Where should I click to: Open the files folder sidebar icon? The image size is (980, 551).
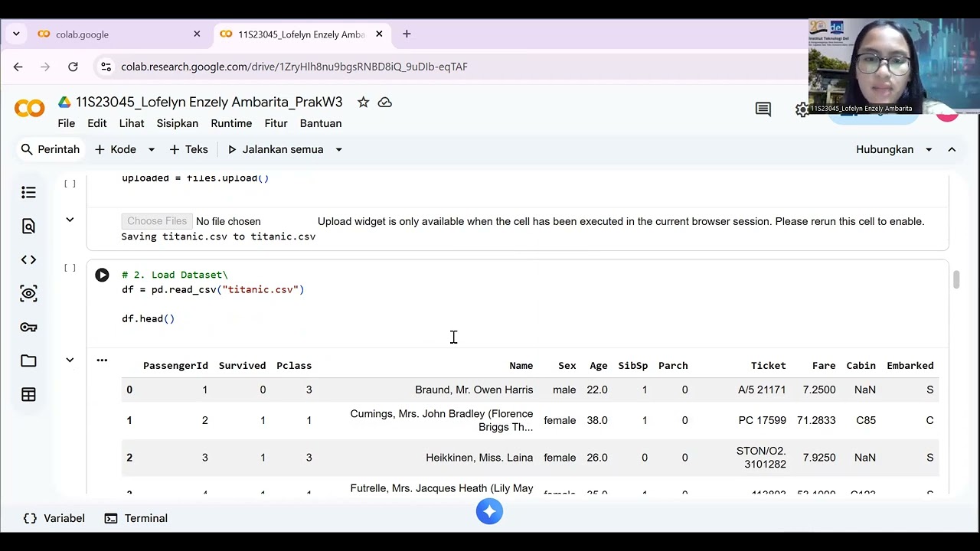click(x=28, y=360)
